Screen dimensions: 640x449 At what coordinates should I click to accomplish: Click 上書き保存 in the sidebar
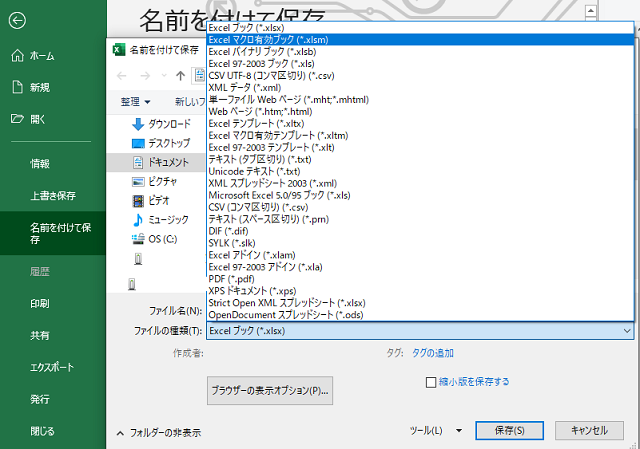53,196
